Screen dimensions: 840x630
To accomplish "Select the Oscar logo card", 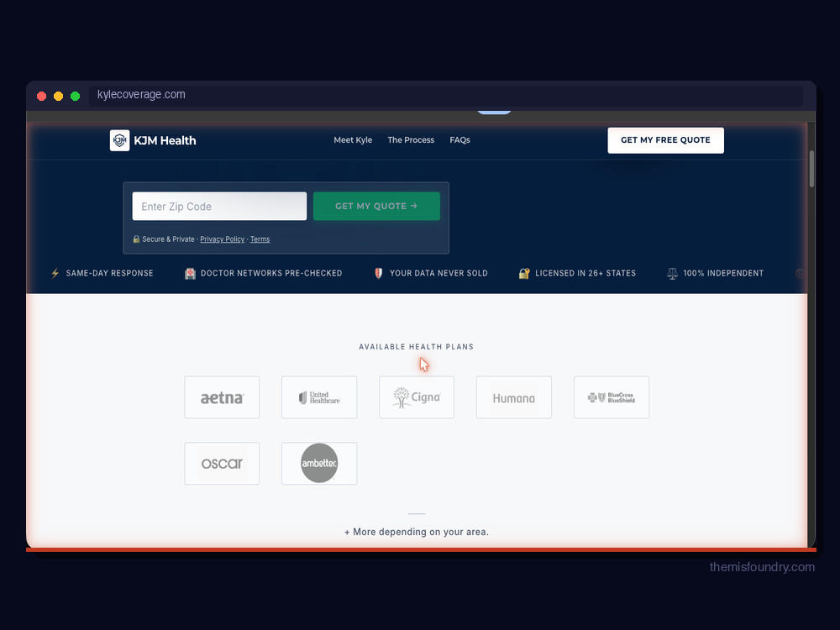I will [222, 464].
